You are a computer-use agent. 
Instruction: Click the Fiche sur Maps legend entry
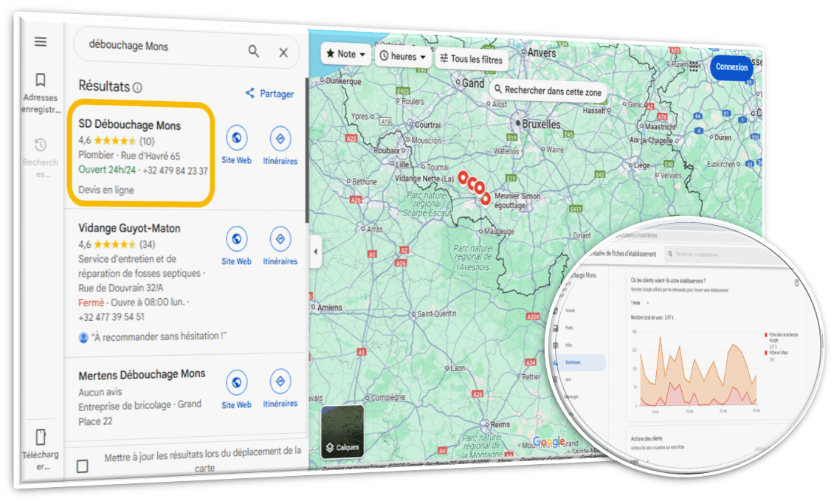click(777, 353)
